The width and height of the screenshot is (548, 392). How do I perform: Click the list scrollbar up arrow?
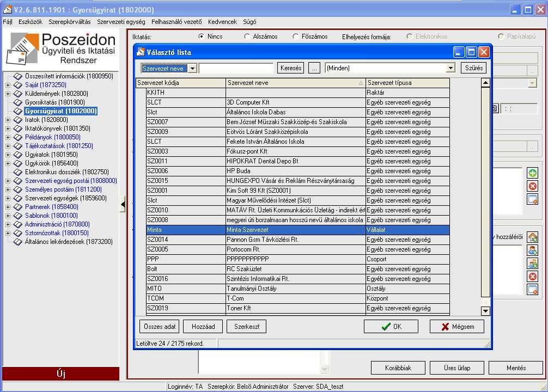click(485, 83)
